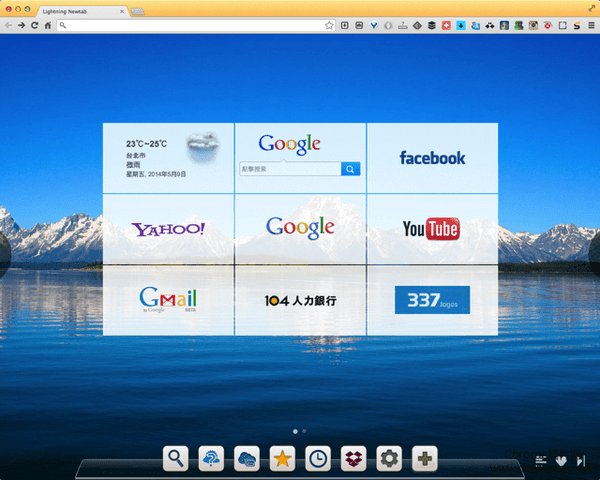This screenshot has width=600, height=480.
Task: Reload the page
Action: (35, 25)
